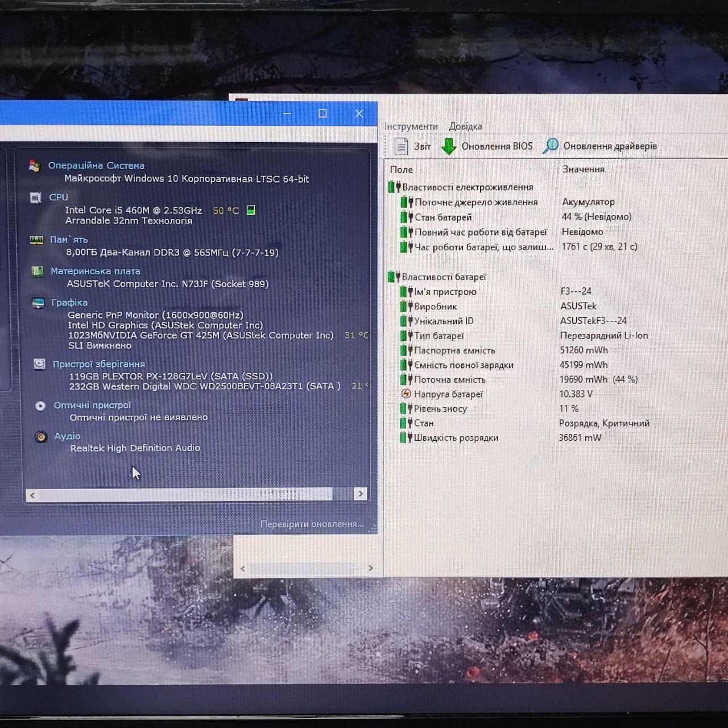Click the icon beside Стан батарей row
This screenshot has width=728, height=728.
(407, 217)
